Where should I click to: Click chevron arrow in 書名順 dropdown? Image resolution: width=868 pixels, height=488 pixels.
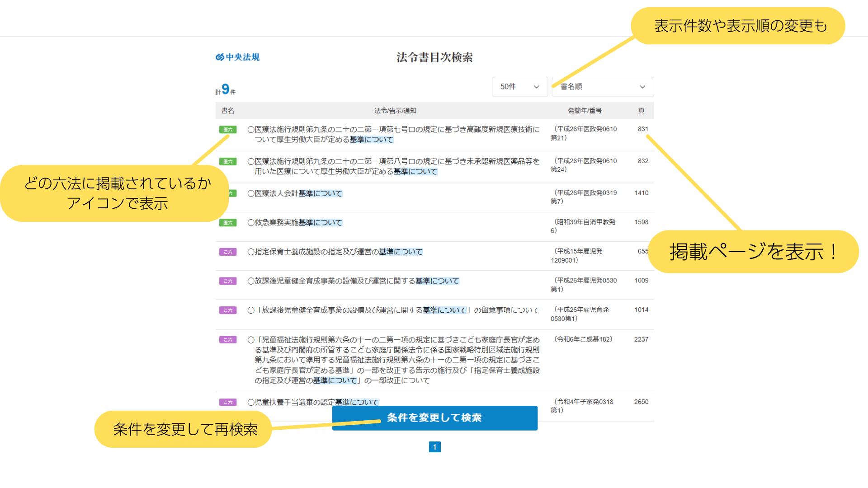tap(642, 87)
